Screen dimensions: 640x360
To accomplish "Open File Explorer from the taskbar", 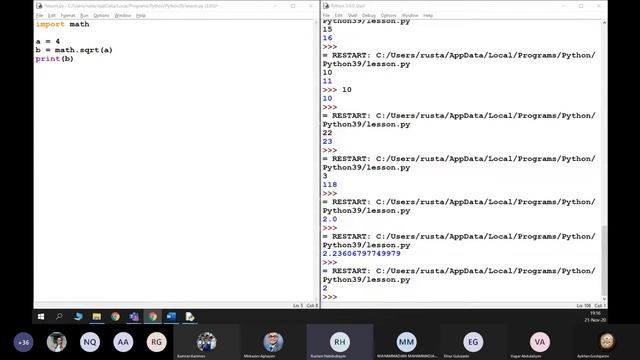I will 97,317.
